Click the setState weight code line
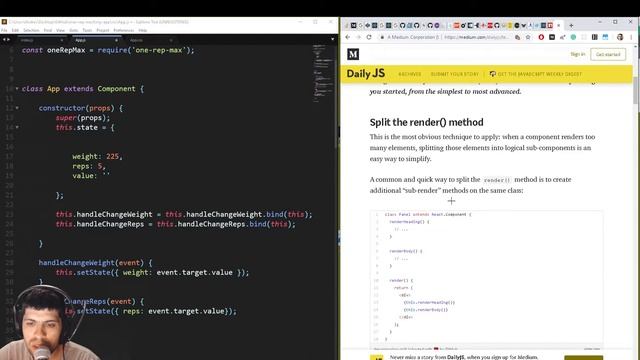The width and height of the screenshot is (640, 360). tap(152, 272)
